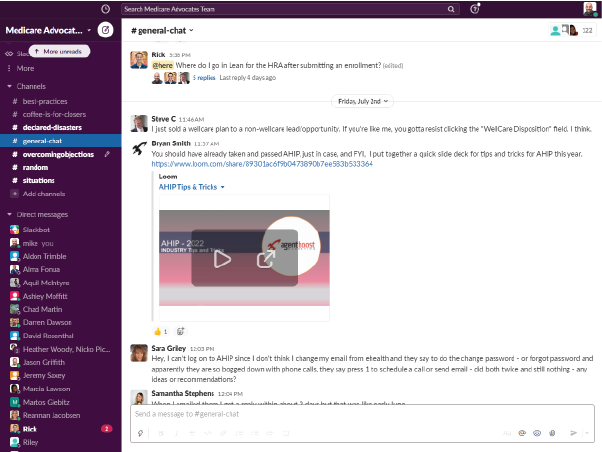View the channel member list (122)
602x452 pixels.
573,30
